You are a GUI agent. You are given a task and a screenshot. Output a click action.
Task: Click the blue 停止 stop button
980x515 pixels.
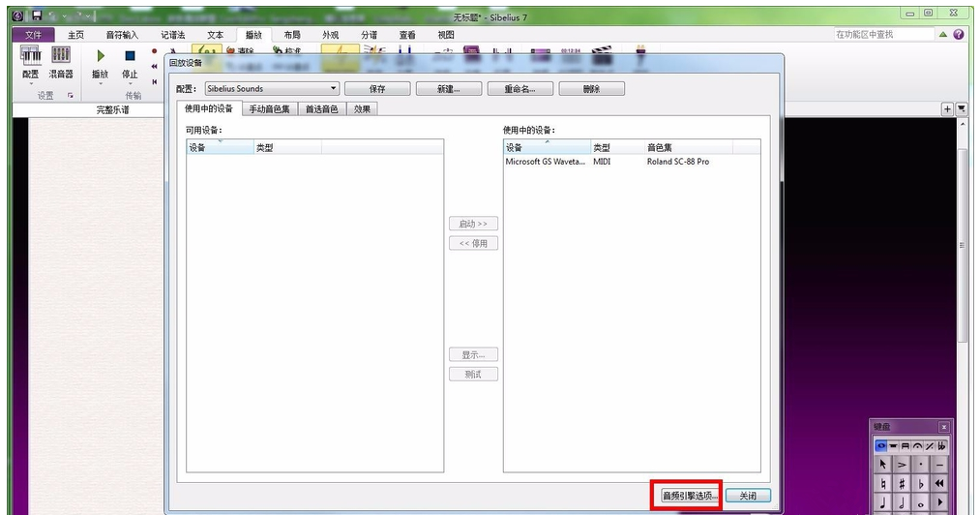pos(130,56)
